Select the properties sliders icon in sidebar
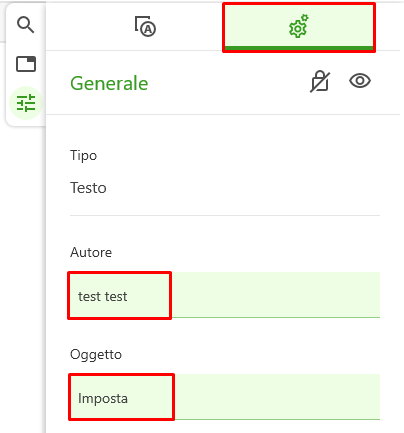 coord(26,103)
